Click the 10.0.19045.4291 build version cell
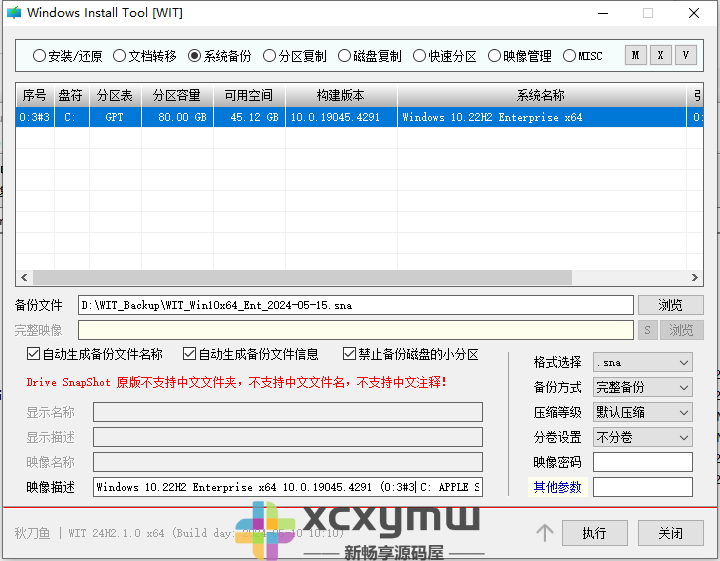 click(341, 117)
